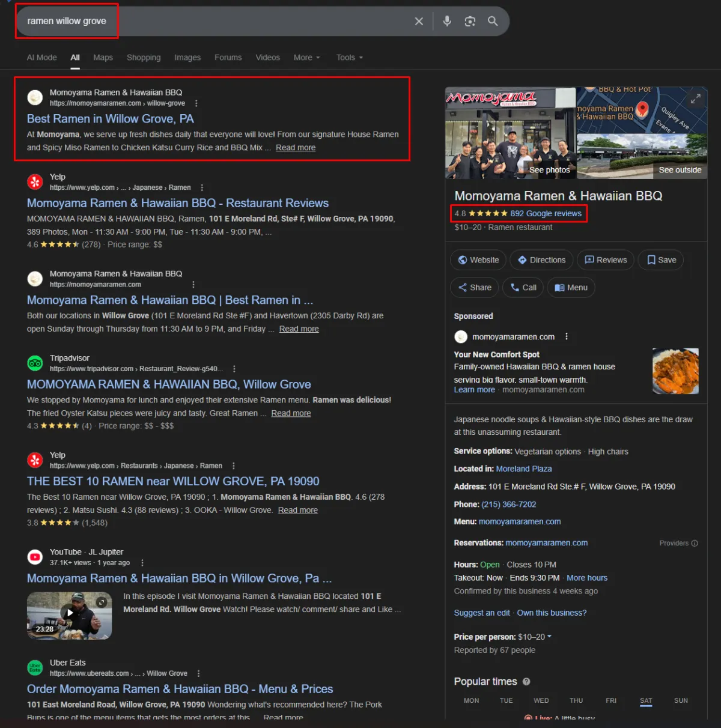Click the first Yelp favicon beside Japanese Ramen breadcrumb
This screenshot has height=728, width=721.
[35, 181]
